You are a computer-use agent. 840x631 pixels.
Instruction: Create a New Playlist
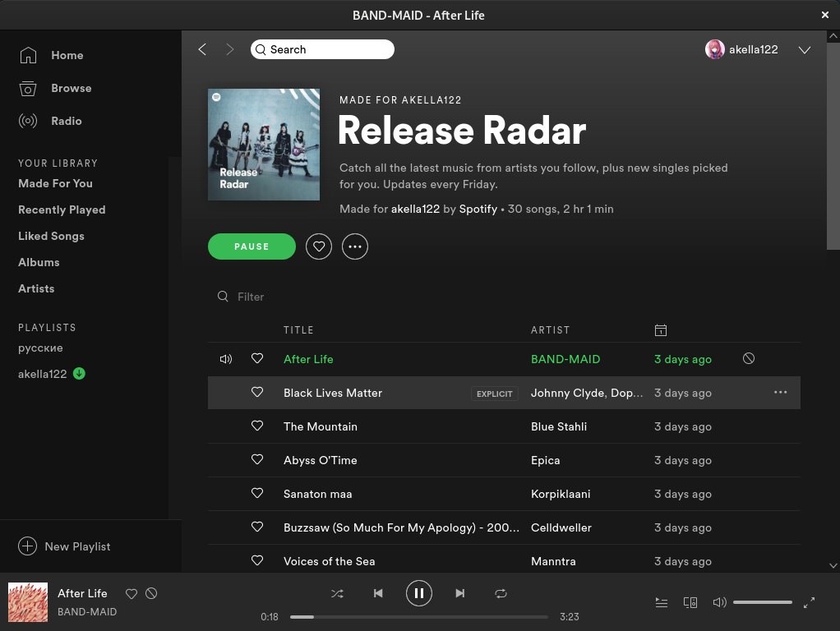click(x=64, y=546)
